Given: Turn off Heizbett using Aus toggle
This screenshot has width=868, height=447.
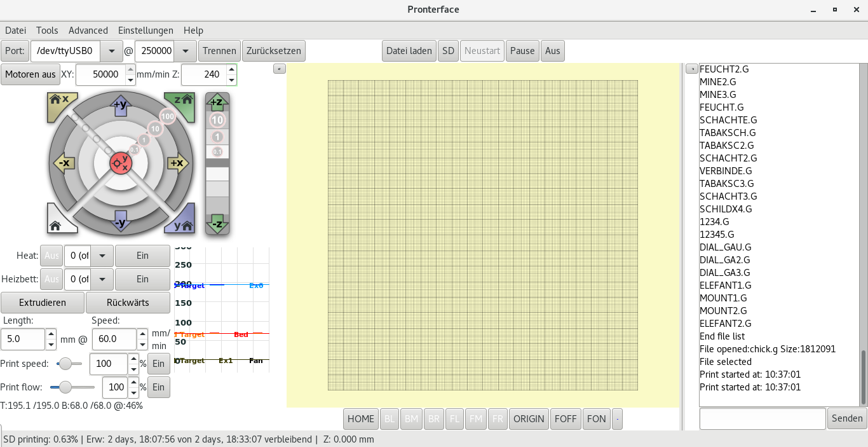Looking at the screenshot, I should coord(51,279).
